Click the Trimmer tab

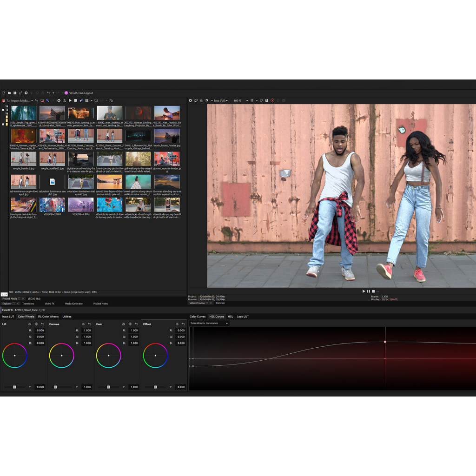coord(220,303)
